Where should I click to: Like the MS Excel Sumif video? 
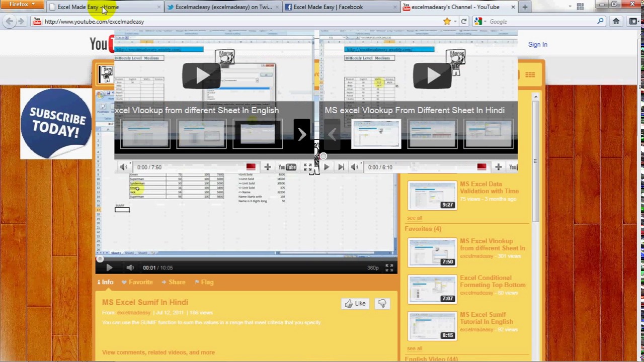355,304
